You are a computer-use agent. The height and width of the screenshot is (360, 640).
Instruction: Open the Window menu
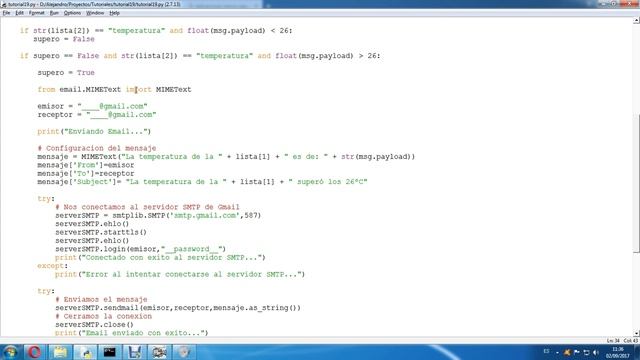[95, 13]
